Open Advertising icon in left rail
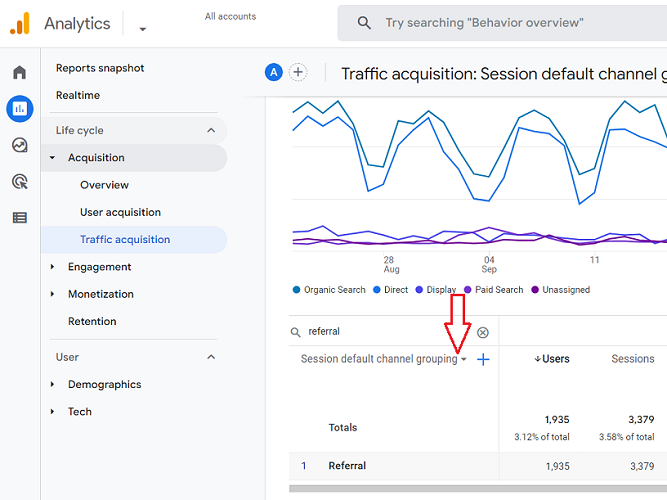The image size is (667, 500). (x=20, y=182)
